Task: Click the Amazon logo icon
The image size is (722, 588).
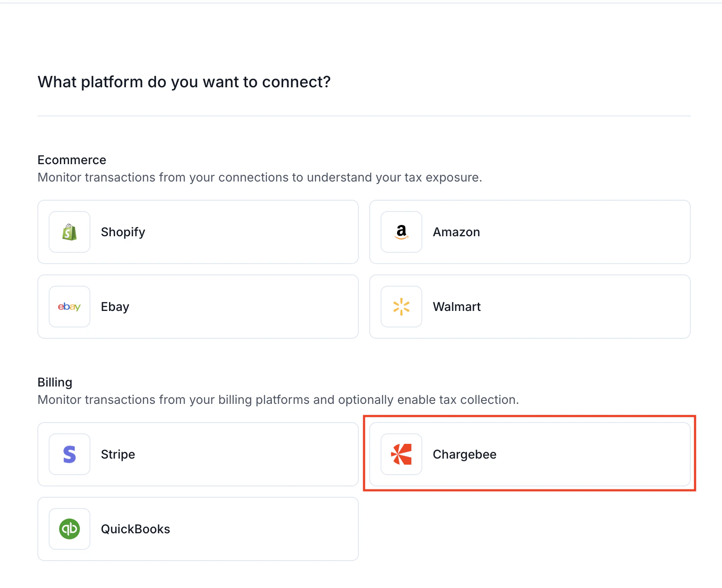Action: pos(401,232)
